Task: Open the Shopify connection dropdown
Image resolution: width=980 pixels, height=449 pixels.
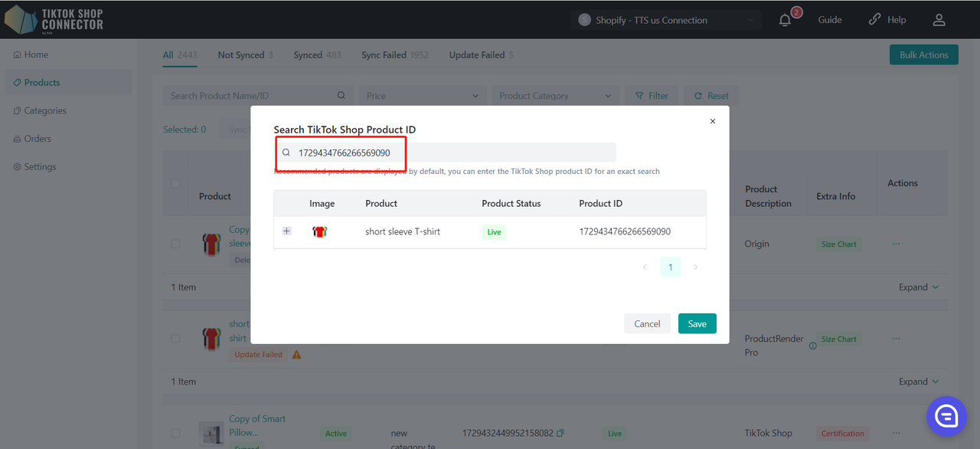Action: pyautogui.click(x=666, y=20)
